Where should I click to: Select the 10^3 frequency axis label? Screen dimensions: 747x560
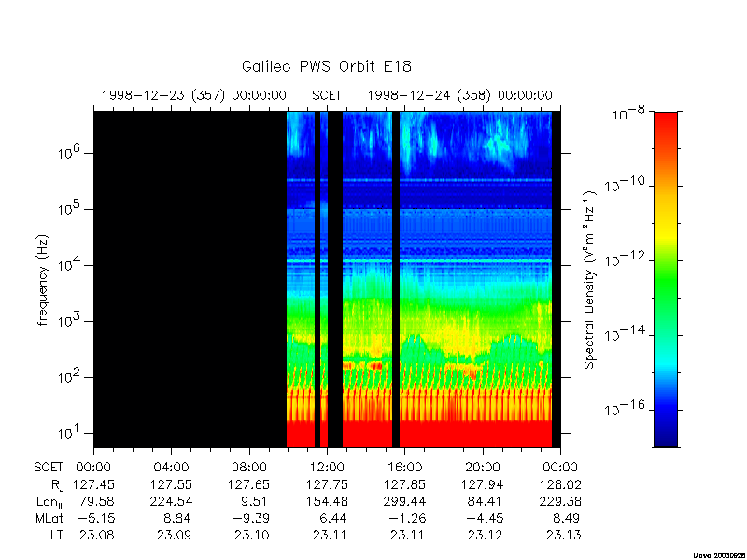(x=69, y=320)
